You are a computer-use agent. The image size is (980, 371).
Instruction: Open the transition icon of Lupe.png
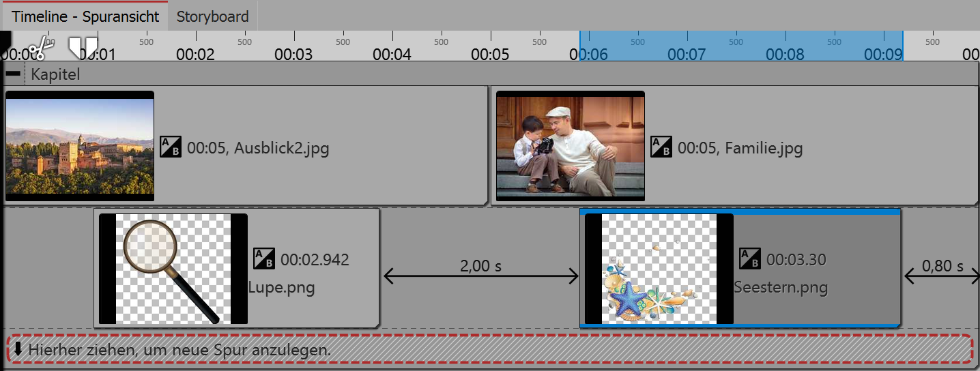264,258
